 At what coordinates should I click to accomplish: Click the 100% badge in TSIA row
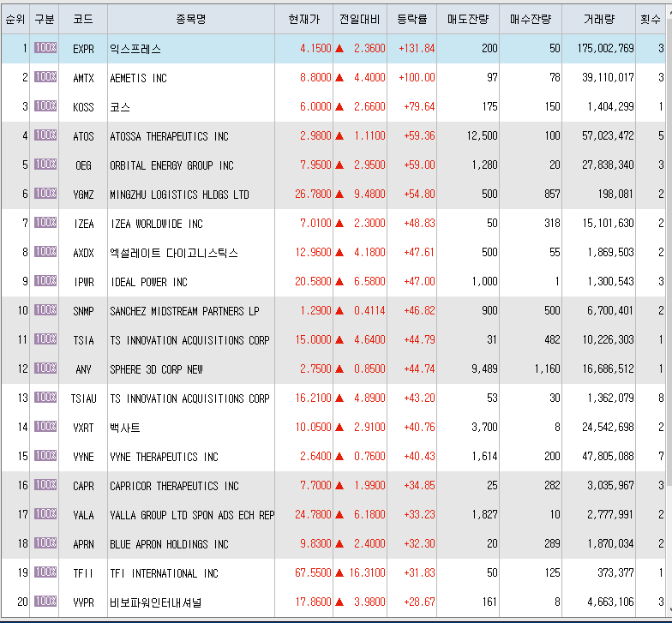pyautogui.click(x=45, y=339)
